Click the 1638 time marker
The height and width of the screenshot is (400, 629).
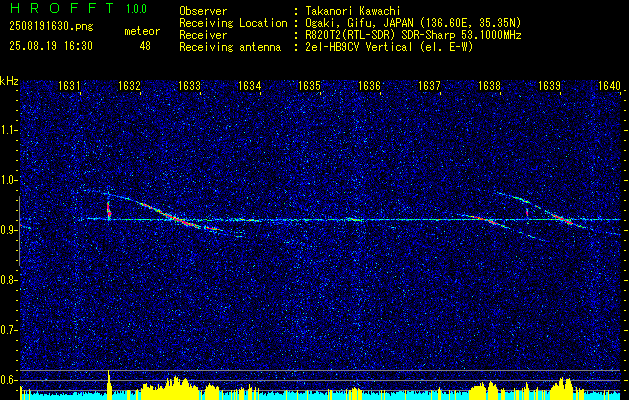point(489,86)
